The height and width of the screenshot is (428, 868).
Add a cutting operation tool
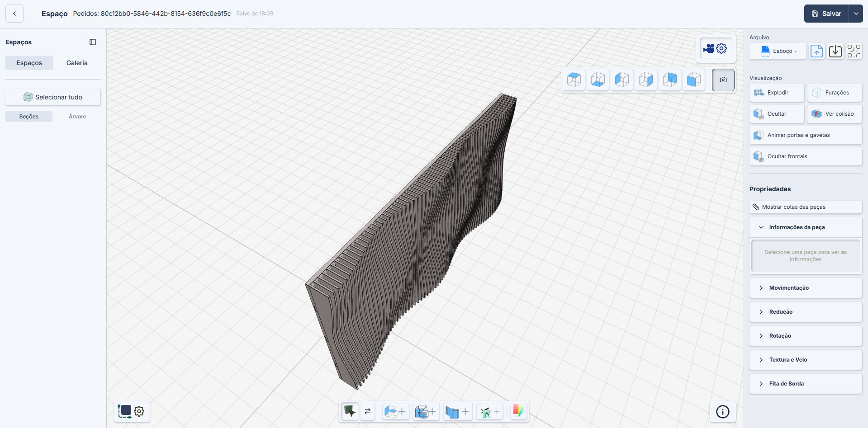(x=490, y=411)
